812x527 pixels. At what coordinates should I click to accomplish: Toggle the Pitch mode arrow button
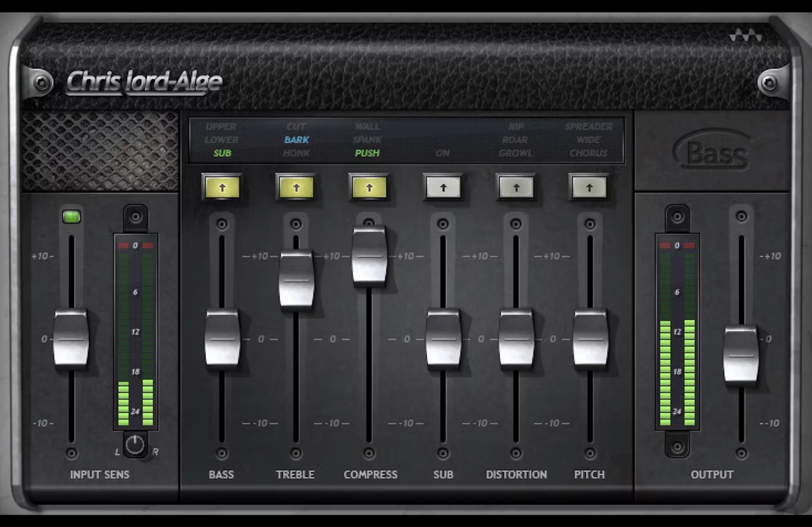click(x=589, y=188)
